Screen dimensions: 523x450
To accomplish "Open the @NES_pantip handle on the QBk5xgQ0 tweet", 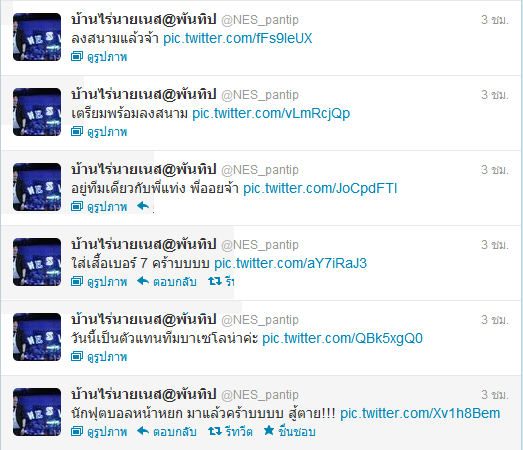I will tap(260, 320).
